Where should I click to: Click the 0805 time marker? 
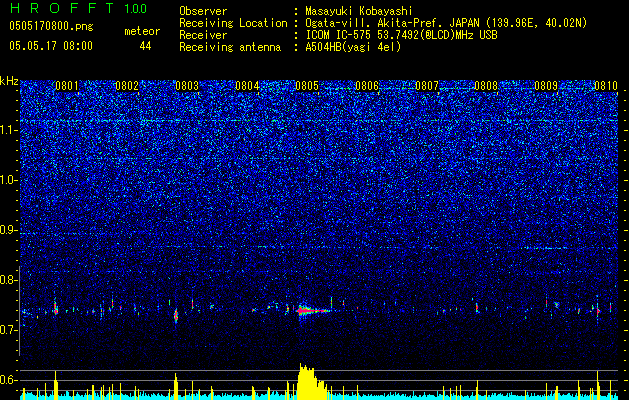[x=307, y=86]
